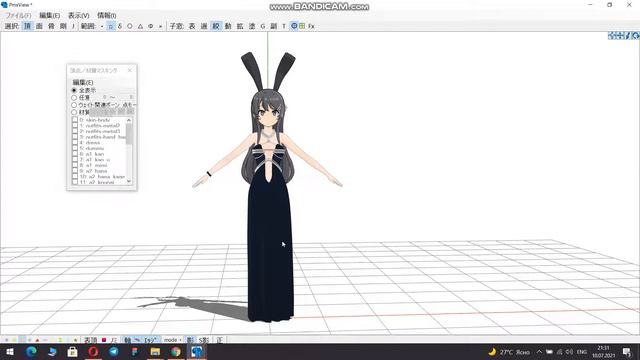
Task: Check material 0: skin-body checkbox
Action: 75,120
